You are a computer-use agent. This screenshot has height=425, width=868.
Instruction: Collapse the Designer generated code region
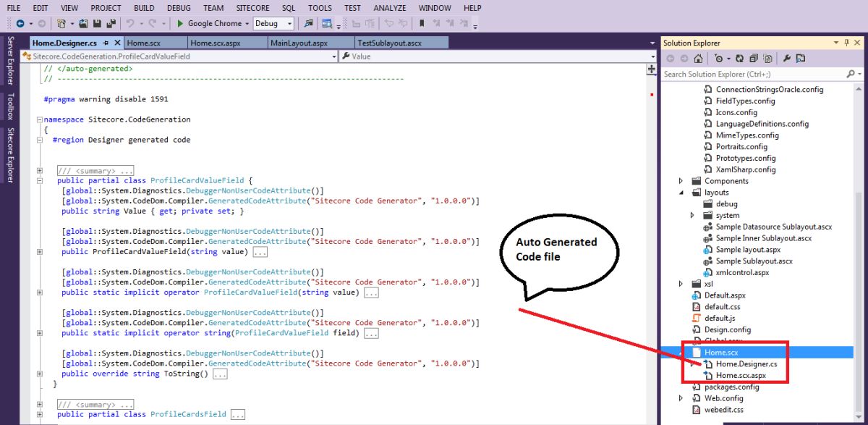pyautogui.click(x=39, y=140)
